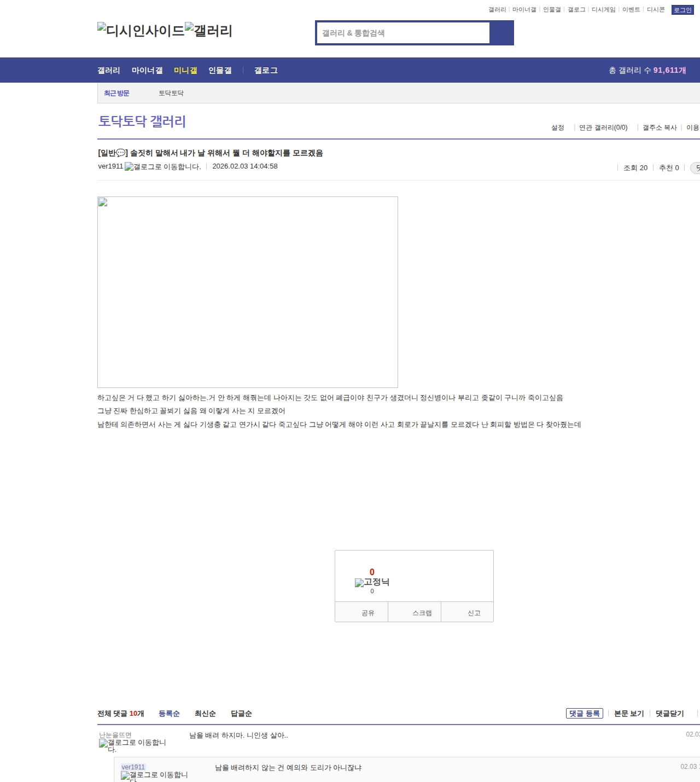
Task: Sort comments by 최신순
Action: point(205,714)
